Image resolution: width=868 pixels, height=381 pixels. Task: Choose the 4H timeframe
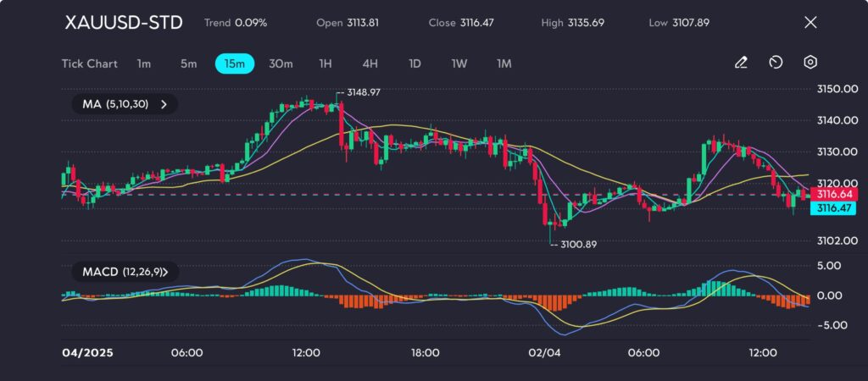(370, 63)
